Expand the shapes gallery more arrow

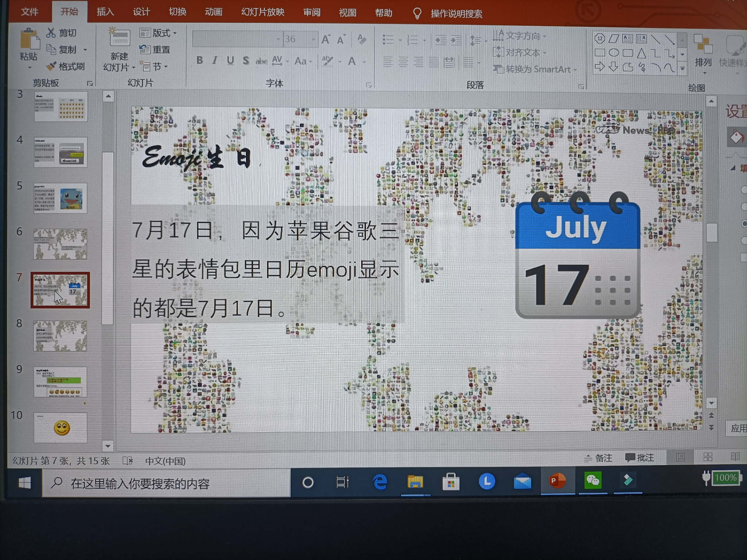pyautogui.click(x=682, y=69)
